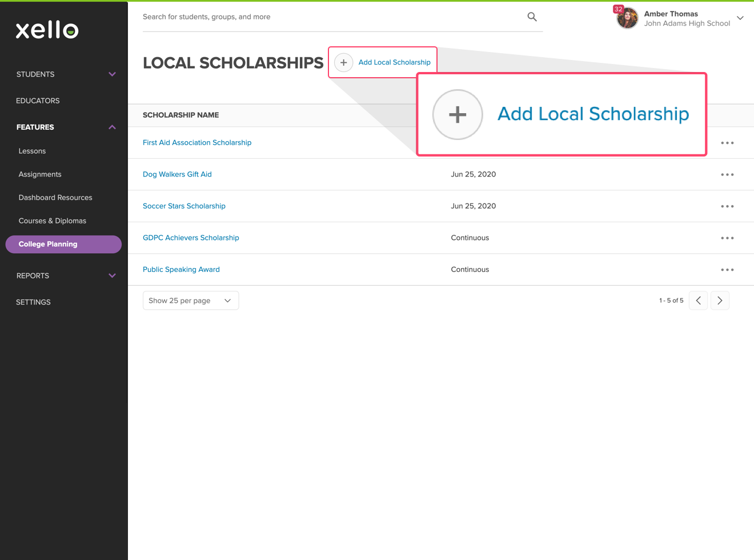Screen dimensions: 754x560
Task: Open options menu for Public Speaking Award
Action: pos(727,269)
